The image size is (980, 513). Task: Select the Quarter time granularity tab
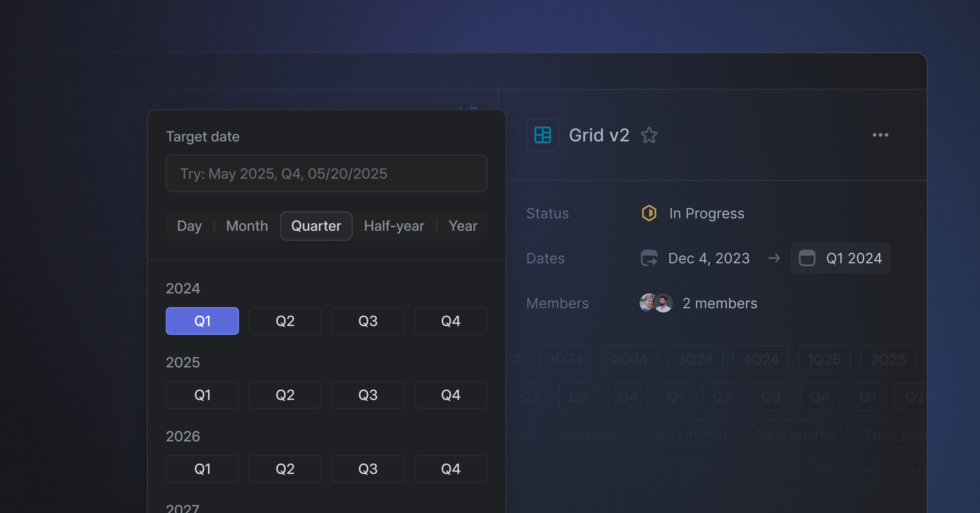pyautogui.click(x=316, y=225)
